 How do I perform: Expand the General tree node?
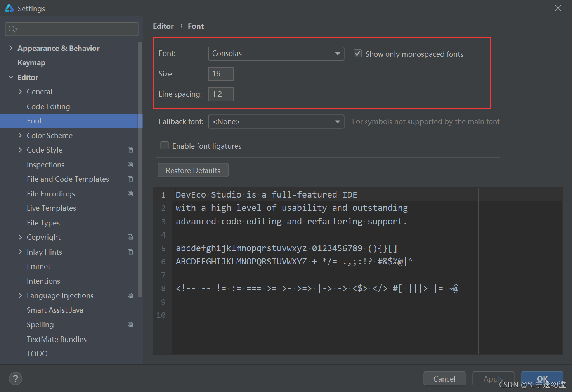[x=20, y=92]
